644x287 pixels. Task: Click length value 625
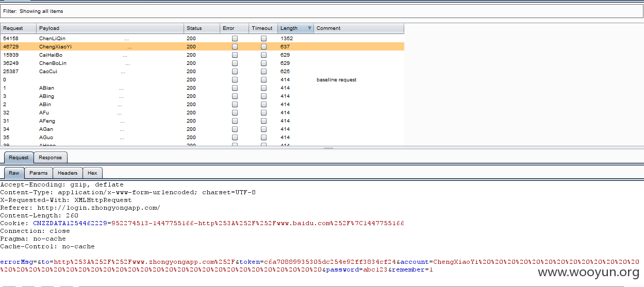[285, 72]
